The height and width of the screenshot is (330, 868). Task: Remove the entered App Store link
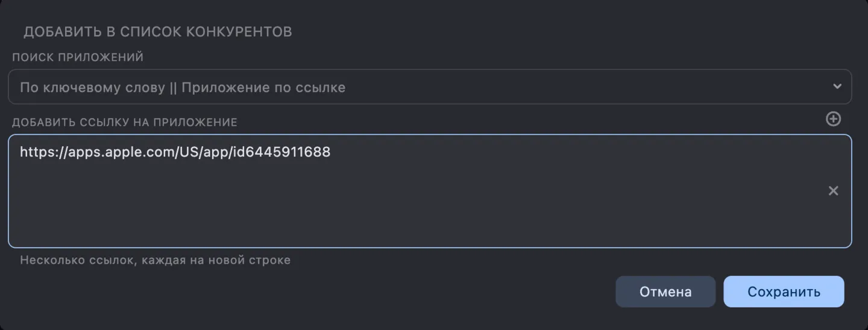[x=833, y=191]
